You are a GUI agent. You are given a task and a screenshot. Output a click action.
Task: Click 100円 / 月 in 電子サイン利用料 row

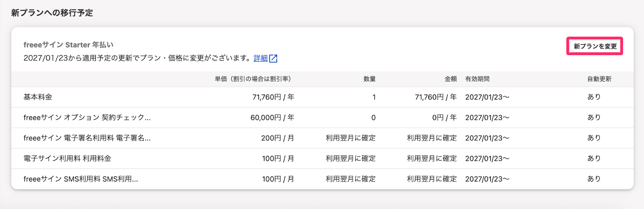278,159
